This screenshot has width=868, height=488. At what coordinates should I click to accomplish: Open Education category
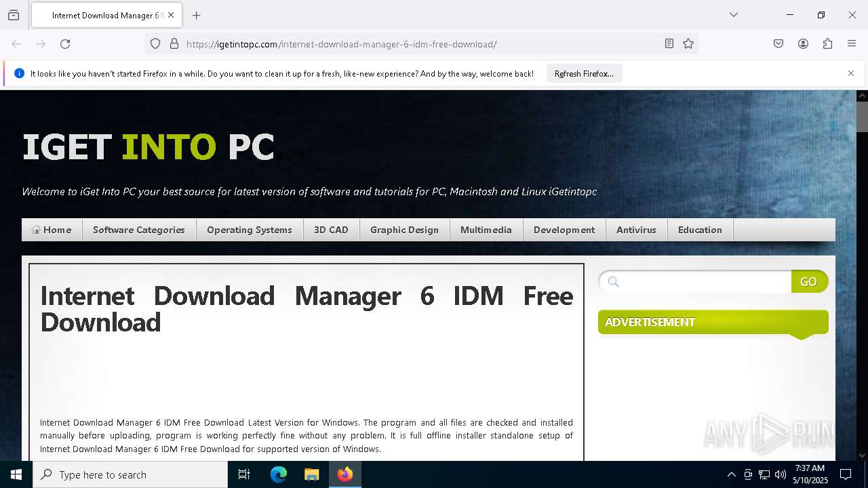(x=700, y=230)
